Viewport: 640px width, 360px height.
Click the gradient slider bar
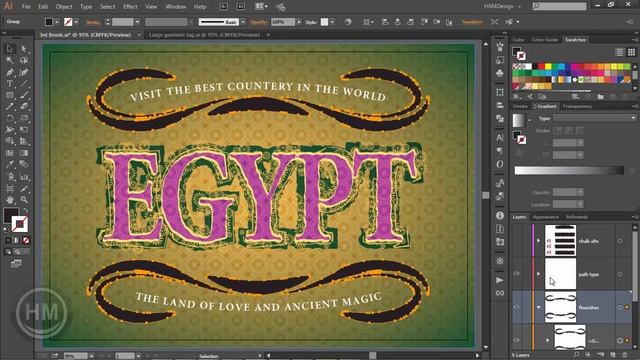point(569,170)
